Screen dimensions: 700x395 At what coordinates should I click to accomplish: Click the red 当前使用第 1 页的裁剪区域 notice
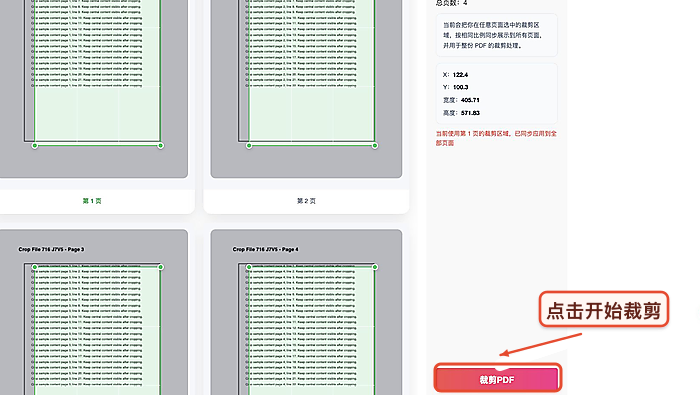click(x=496, y=138)
